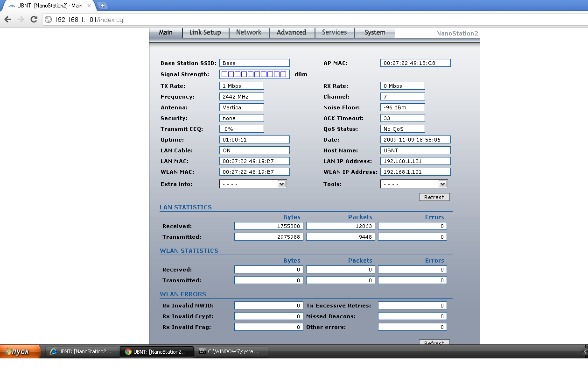
Task: Open a new browser tab
Action: 102,6
